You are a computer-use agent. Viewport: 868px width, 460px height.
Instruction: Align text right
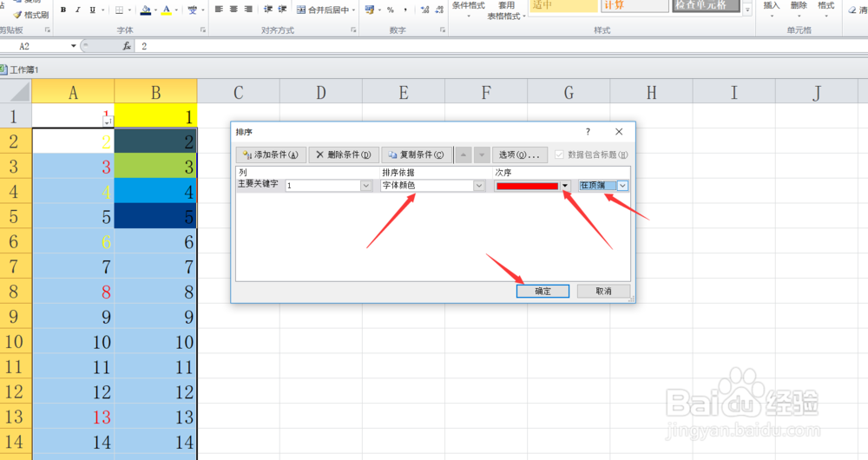coord(248,10)
